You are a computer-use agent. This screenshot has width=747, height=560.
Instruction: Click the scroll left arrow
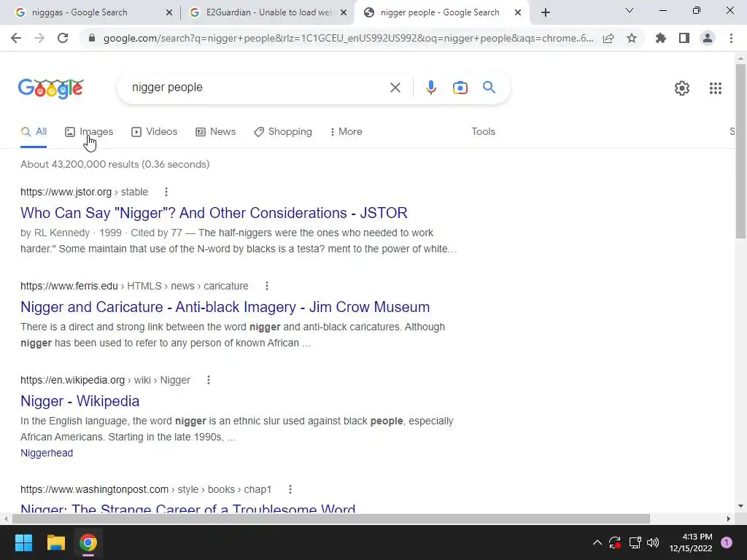coord(6,518)
